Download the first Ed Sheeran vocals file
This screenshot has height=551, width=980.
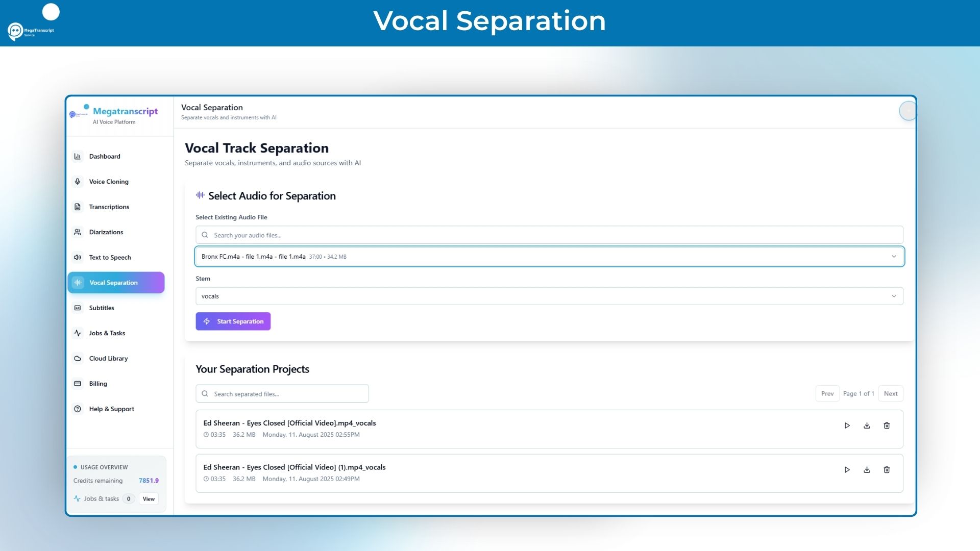[867, 425]
